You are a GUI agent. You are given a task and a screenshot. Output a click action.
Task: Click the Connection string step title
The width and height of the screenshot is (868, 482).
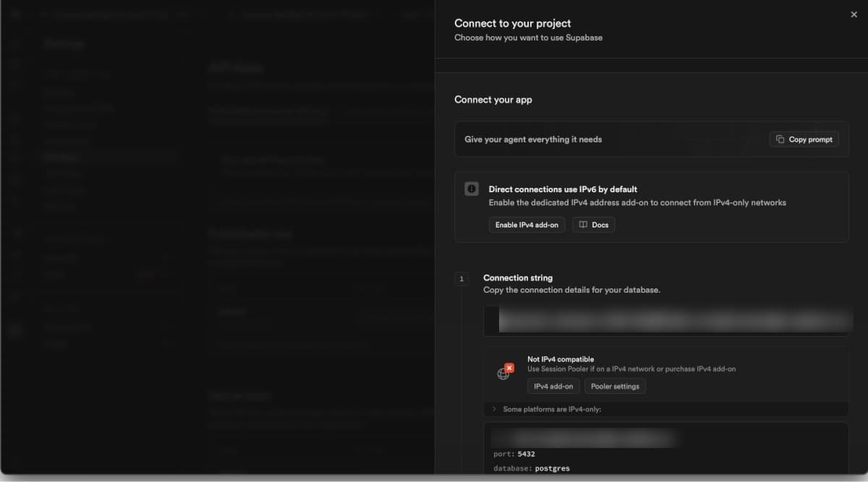[518, 277]
